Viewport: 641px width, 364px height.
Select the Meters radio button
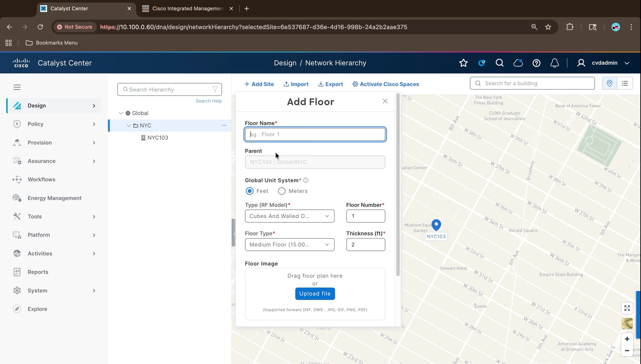click(281, 191)
